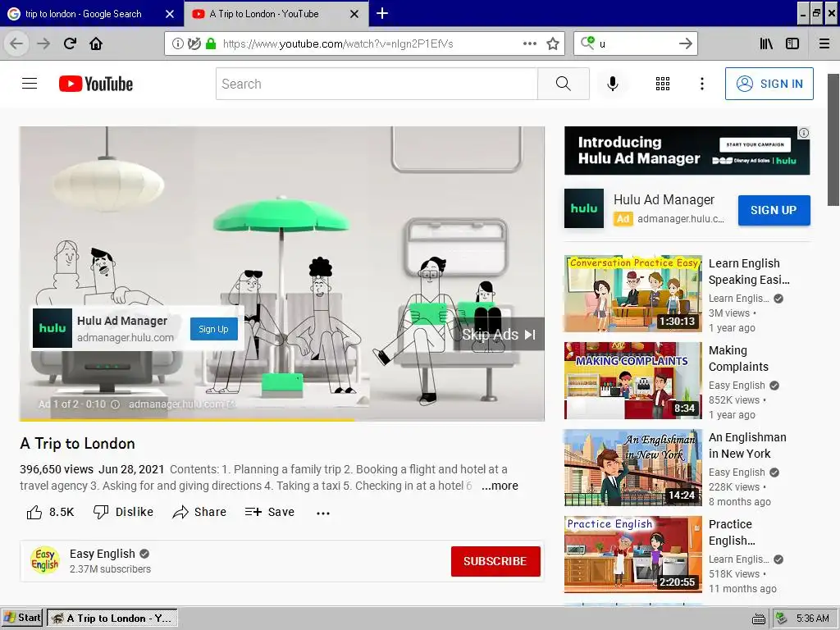This screenshot has height=630, width=840.
Task: Go back with the browser back arrow
Action: pyautogui.click(x=16, y=43)
